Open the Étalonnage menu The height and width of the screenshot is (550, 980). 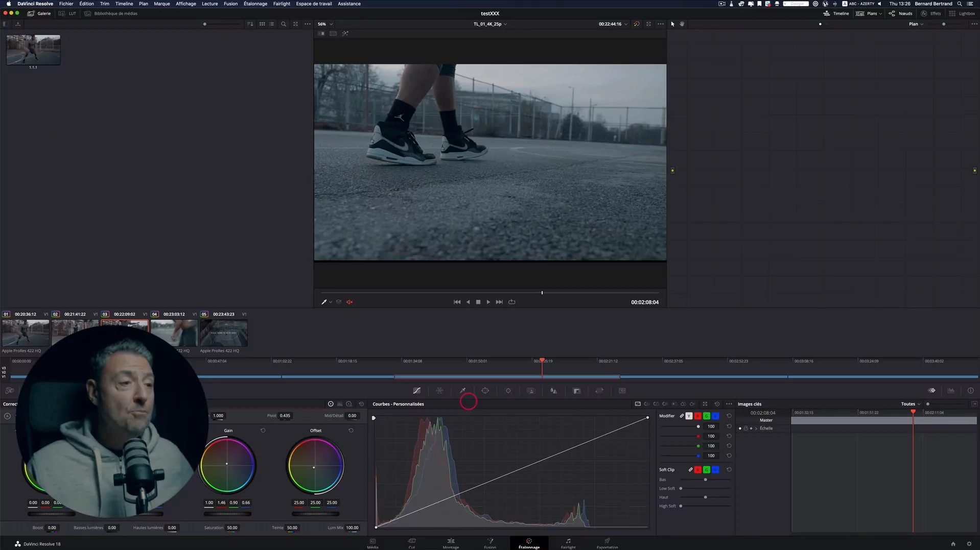tap(255, 4)
